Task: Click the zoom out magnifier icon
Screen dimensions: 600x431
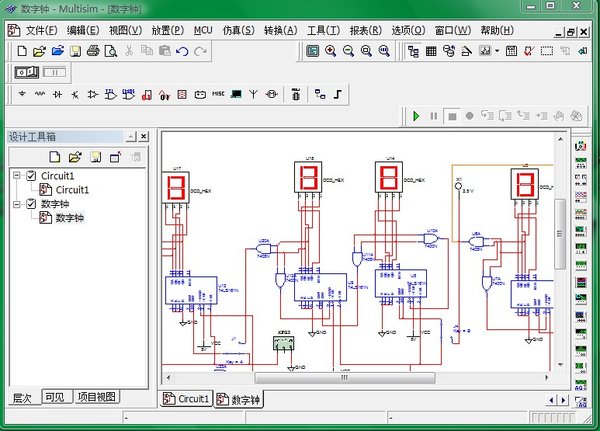Action: point(349,50)
